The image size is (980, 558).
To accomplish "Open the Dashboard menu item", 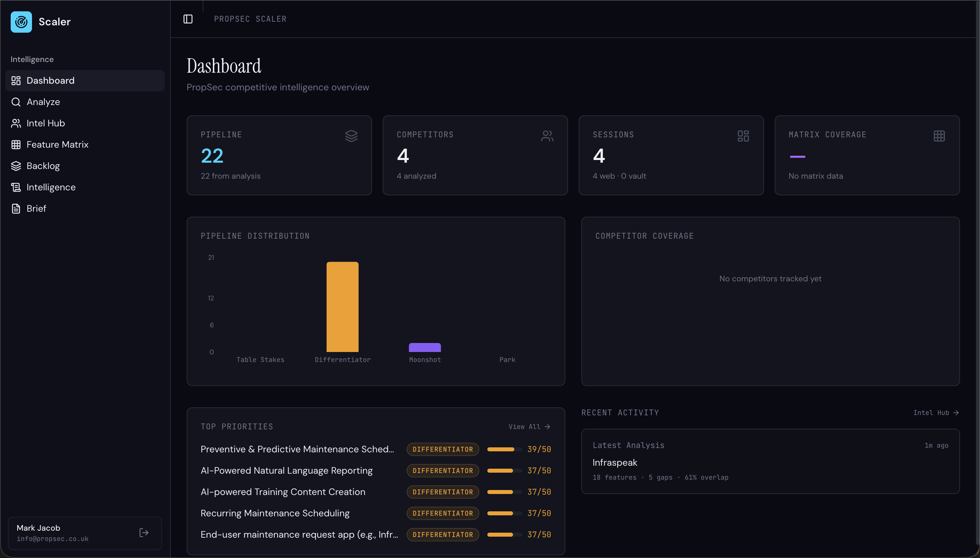I will coord(85,80).
